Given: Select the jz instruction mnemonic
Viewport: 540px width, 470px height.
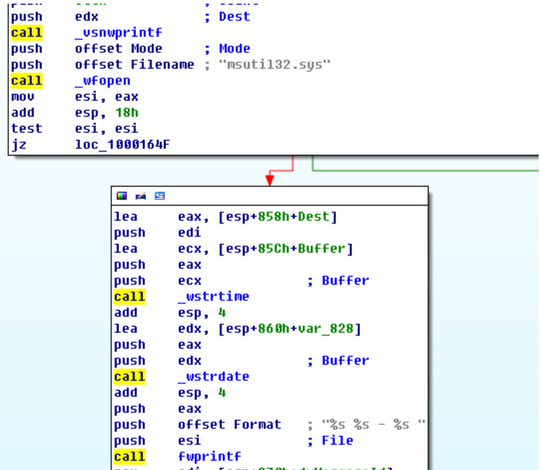Looking at the screenshot, I should (x=19, y=145).
